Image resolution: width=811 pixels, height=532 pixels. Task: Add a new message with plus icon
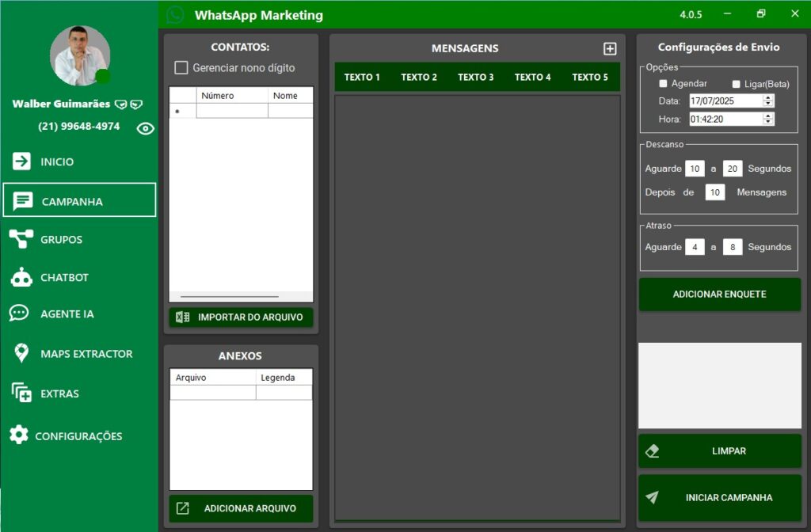[610, 49]
